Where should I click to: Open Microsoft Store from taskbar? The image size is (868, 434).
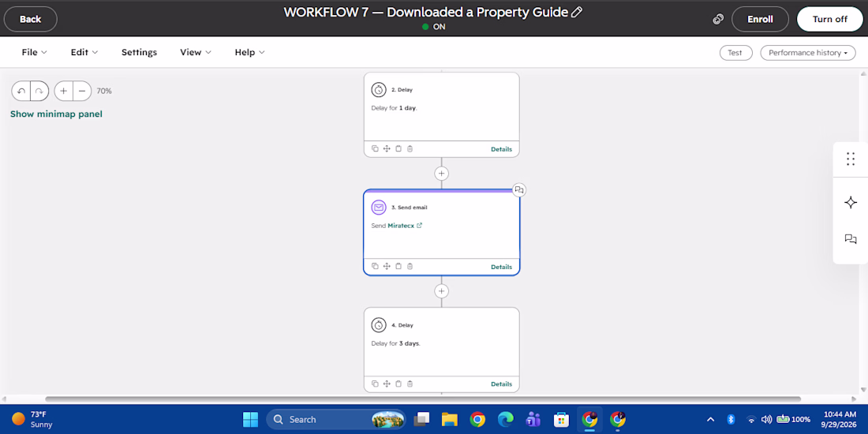(x=561, y=419)
